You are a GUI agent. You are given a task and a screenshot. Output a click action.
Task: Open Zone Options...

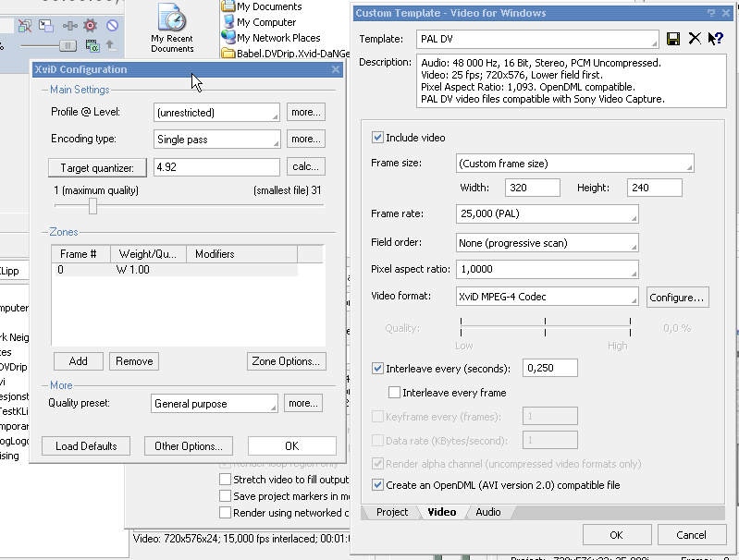(286, 361)
